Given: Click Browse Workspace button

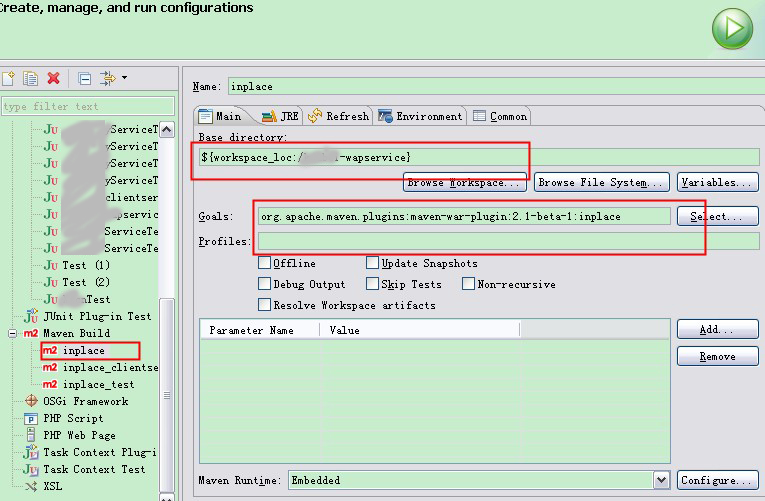Looking at the screenshot, I should click(464, 182).
